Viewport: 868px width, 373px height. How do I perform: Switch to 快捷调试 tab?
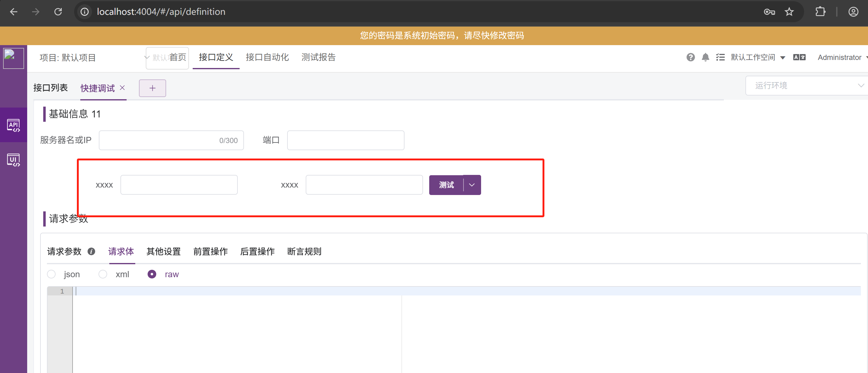pyautogui.click(x=98, y=88)
